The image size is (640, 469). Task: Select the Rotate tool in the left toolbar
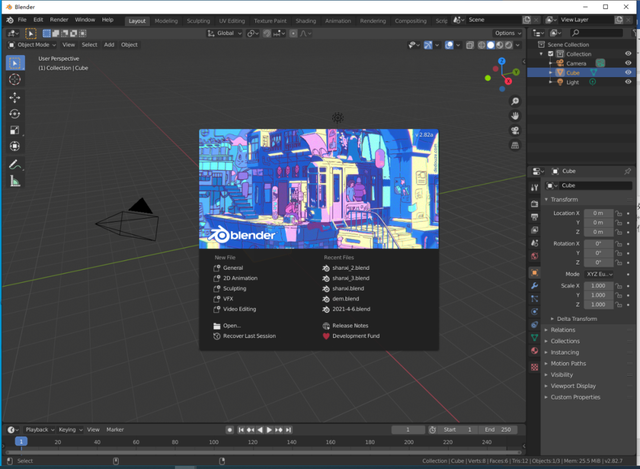coord(15,114)
